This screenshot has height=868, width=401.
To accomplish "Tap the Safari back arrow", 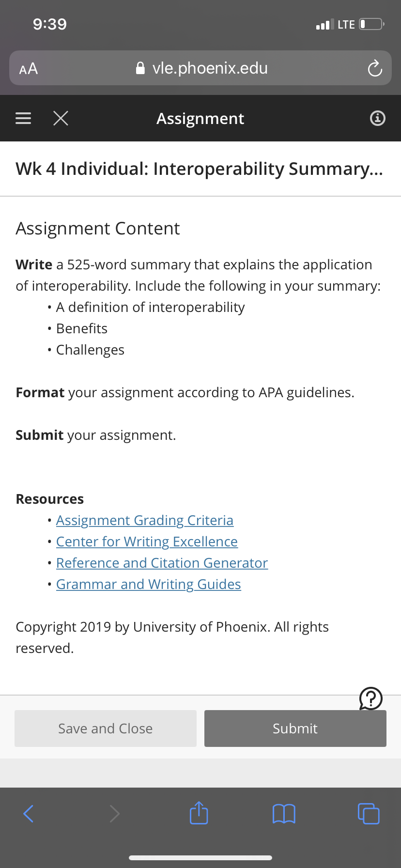I will [29, 814].
